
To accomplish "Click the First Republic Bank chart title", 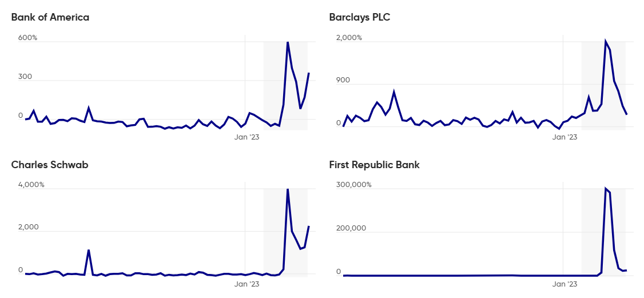I will [x=374, y=165].
